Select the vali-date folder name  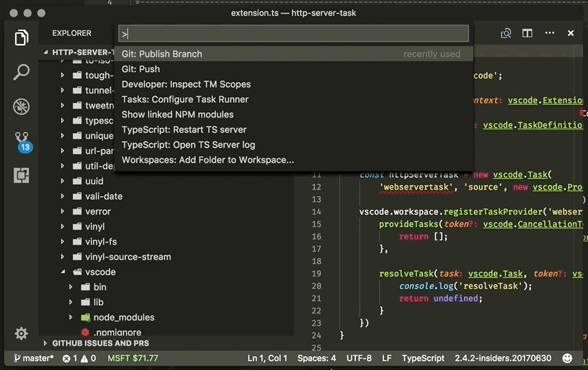(x=104, y=196)
